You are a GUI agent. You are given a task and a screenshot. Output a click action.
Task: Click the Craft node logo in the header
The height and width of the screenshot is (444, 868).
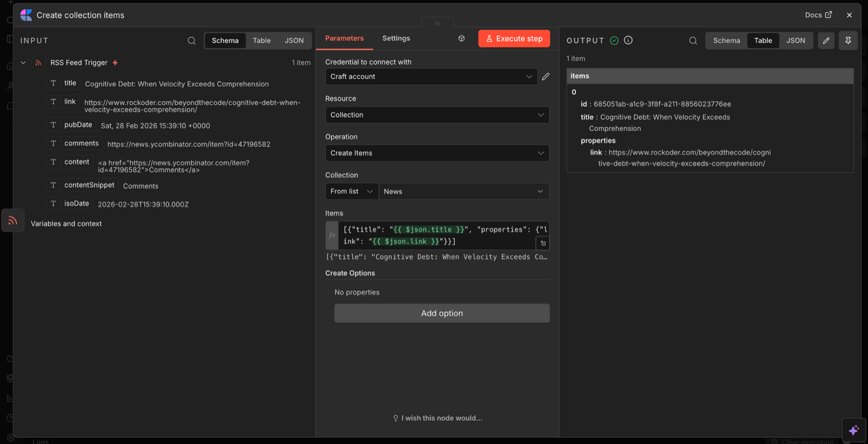tap(25, 15)
